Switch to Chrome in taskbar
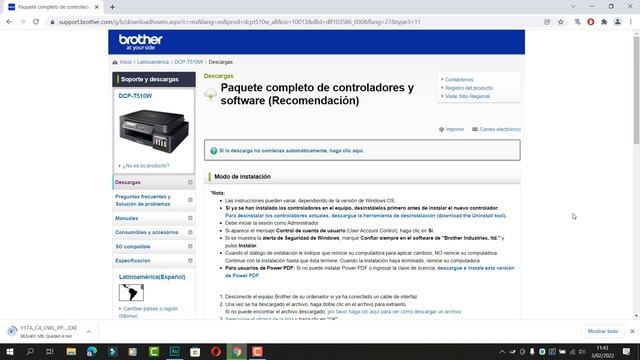The image size is (640, 360). tap(237, 351)
